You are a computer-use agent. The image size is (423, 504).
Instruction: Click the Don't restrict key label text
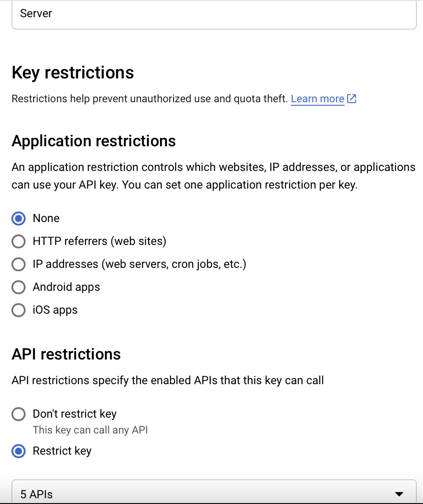tap(74, 414)
